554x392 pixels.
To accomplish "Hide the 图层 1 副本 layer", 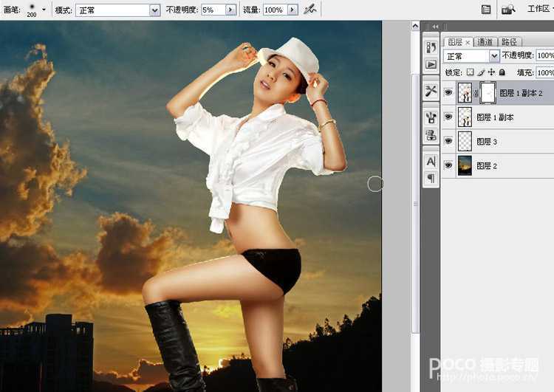I will (448, 117).
